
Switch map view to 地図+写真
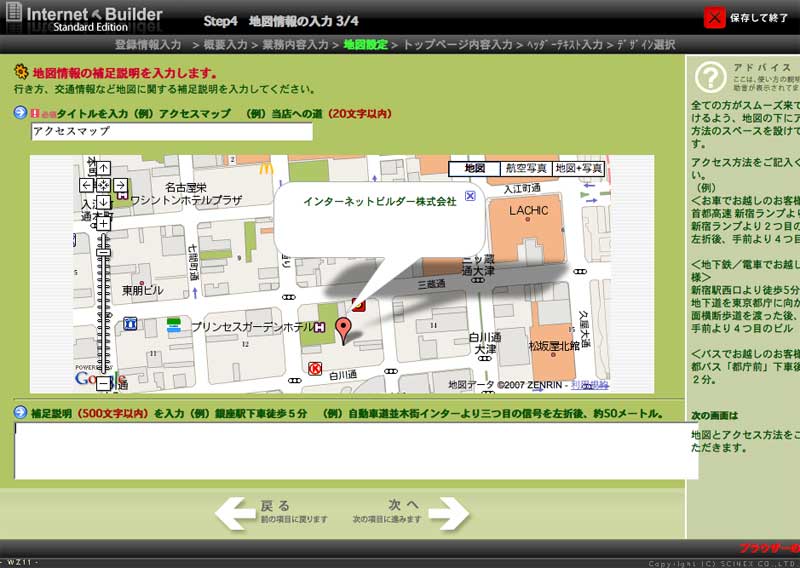tap(579, 168)
